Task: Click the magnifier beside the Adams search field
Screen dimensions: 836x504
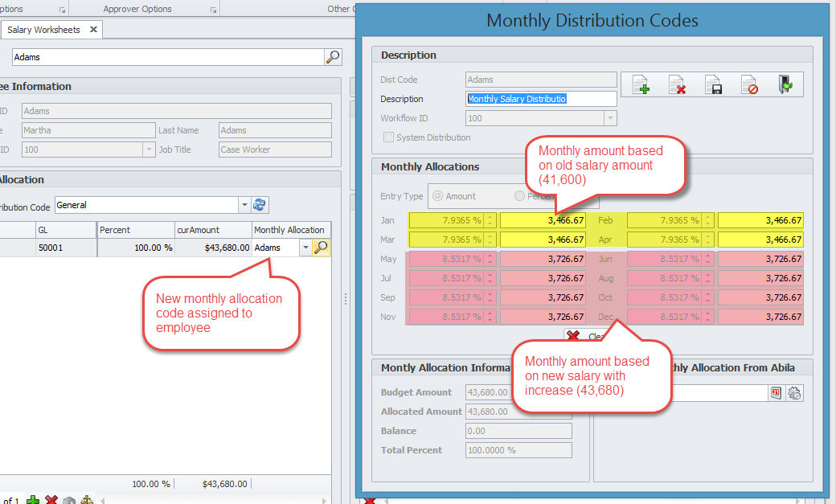Action: [333, 57]
